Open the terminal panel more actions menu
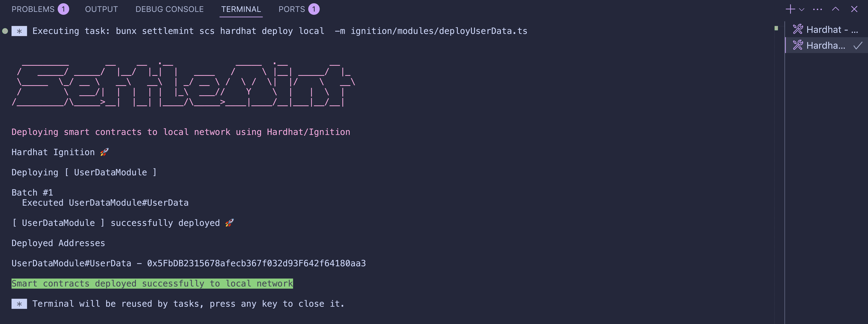This screenshot has width=868, height=324. click(x=817, y=10)
